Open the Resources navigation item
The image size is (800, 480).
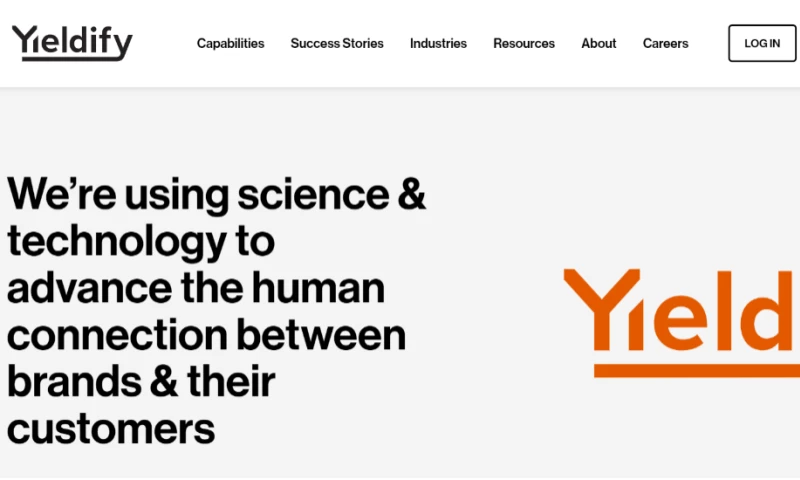[x=524, y=44]
